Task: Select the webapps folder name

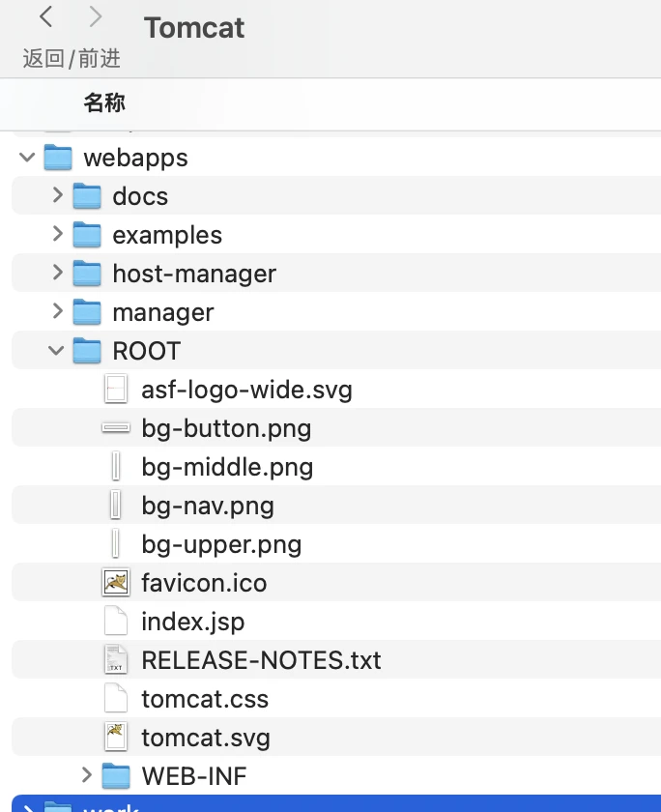Action: tap(135, 159)
